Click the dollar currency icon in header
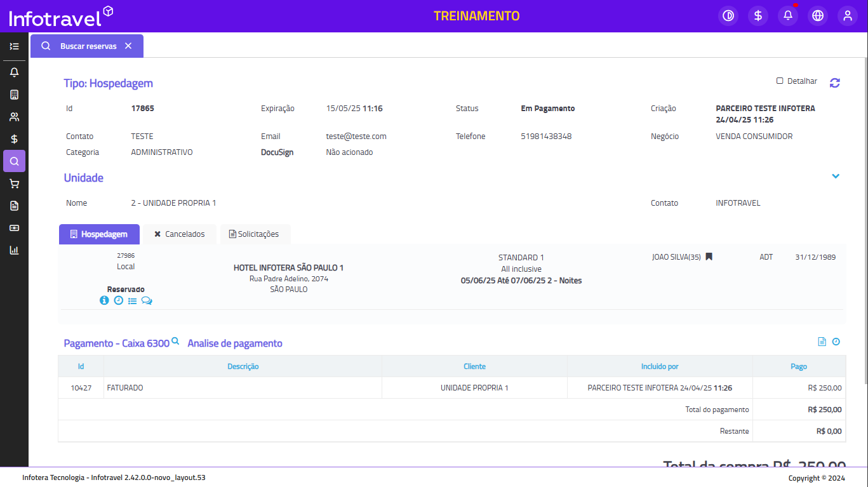 click(x=758, y=16)
